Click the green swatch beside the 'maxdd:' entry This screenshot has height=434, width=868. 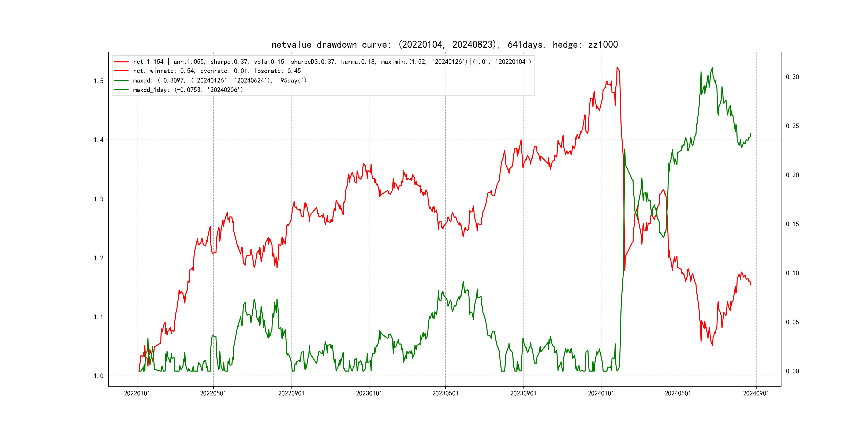[121, 81]
